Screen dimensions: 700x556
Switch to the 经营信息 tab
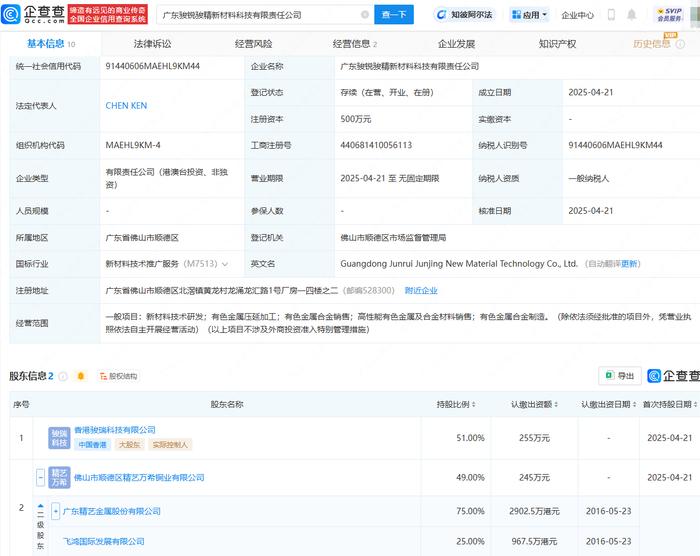[354, 44]
